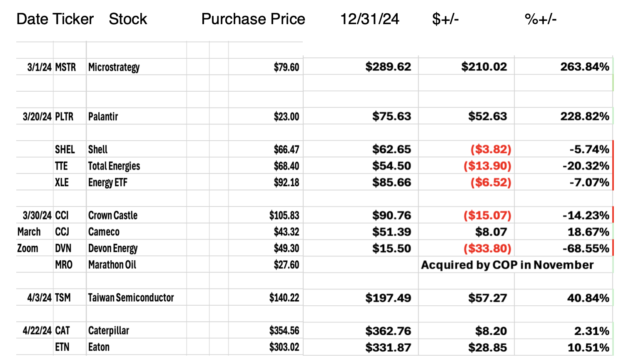Select the MSTR ticker cell
This screenshot has height=364, width=618.
[65, 67]
